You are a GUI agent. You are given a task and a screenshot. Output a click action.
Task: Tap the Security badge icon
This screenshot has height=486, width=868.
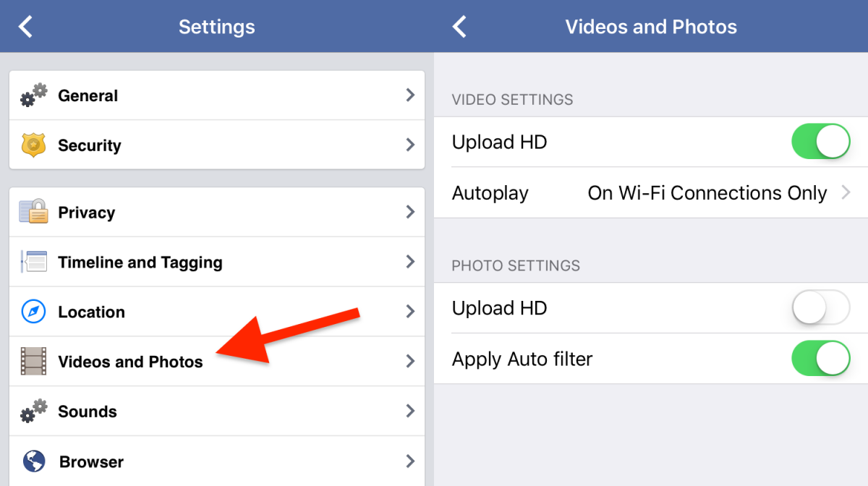coord(33,145)
